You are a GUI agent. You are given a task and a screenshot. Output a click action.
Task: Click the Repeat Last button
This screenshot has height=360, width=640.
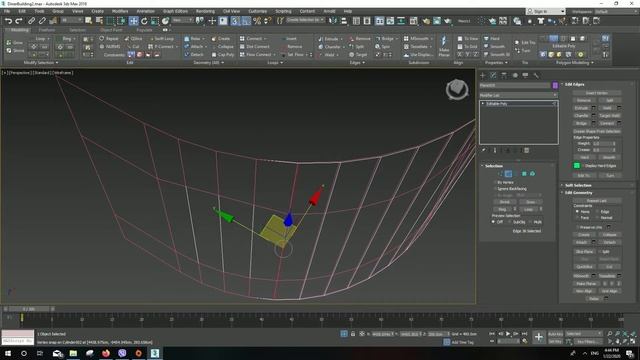[x=596, y=200]
